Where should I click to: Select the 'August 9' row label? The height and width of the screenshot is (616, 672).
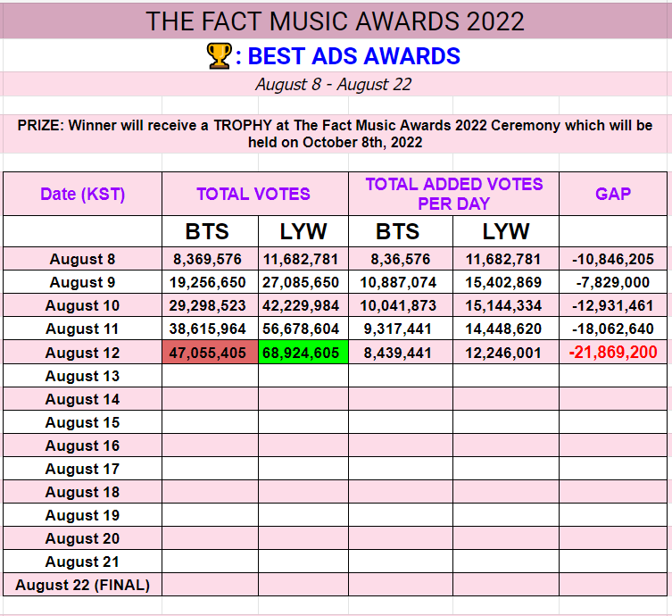pyautogui.click(x=83, y=282)
